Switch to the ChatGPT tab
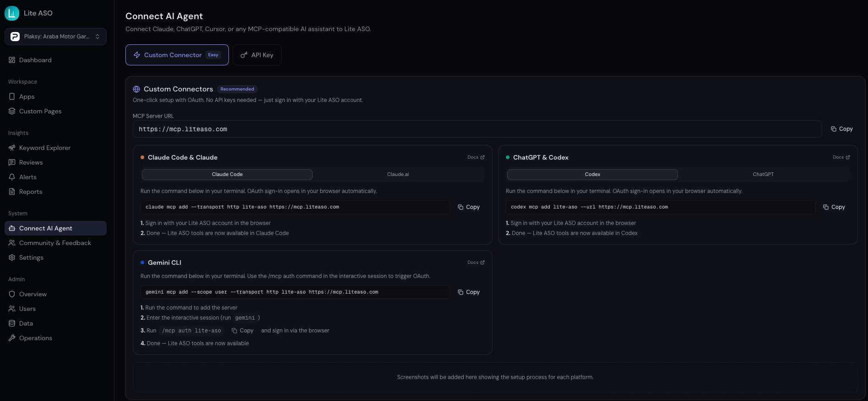Image resolution: width=868 pixels, height=401 pixels. click(x=763, y=174)
